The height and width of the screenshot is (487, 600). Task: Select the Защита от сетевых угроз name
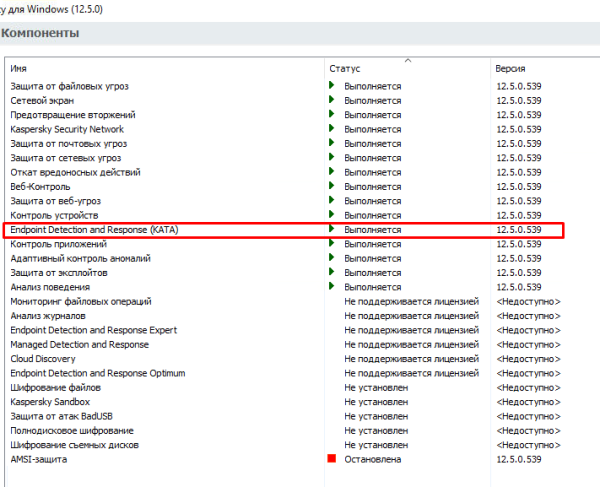tap(65, 158)
